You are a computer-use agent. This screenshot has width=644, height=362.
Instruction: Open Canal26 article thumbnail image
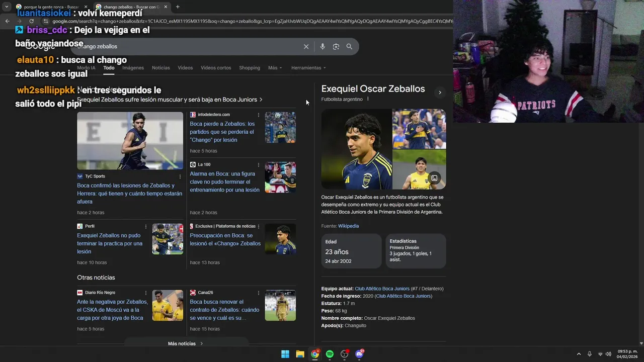click(x=280, y=305)
